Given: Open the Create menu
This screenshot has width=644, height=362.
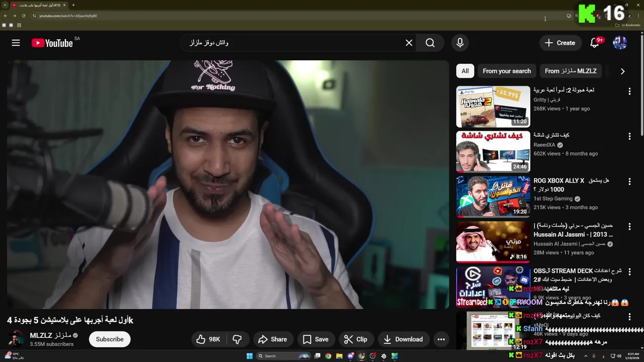Looking at the screenshot, I should coord(560,43).
